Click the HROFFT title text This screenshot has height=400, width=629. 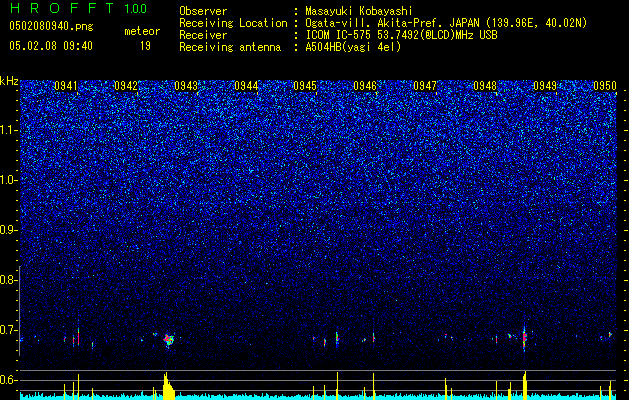pyautogui.click(x=63, y=8)
